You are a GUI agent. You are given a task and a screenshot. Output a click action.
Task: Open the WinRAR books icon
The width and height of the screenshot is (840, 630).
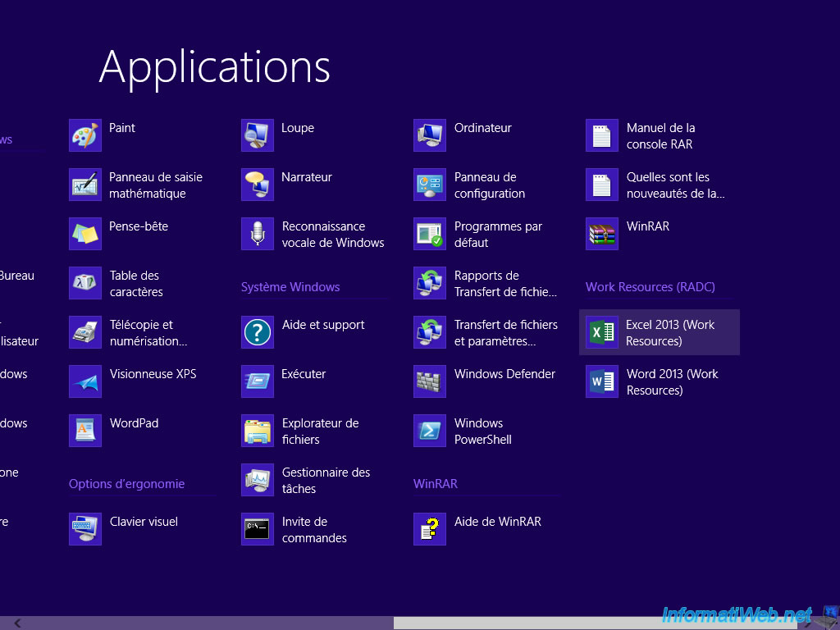(602, 234)
